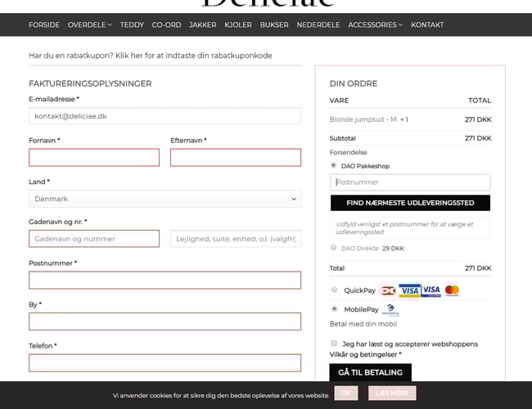Click into the Fornavn field
Image resolution: width=532 pixels, height=409 pixels.
pyautogui.click(x=94, y=157)
